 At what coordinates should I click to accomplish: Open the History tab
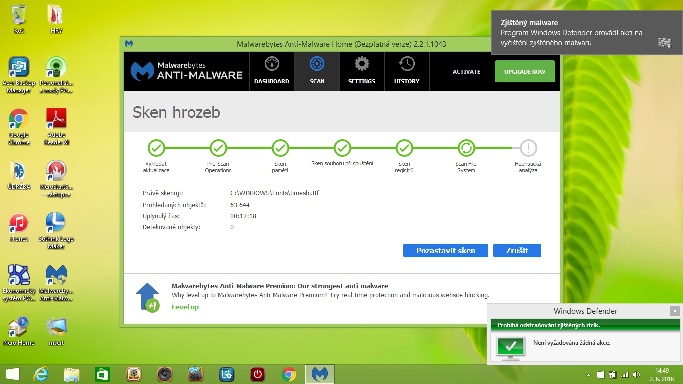406,71
